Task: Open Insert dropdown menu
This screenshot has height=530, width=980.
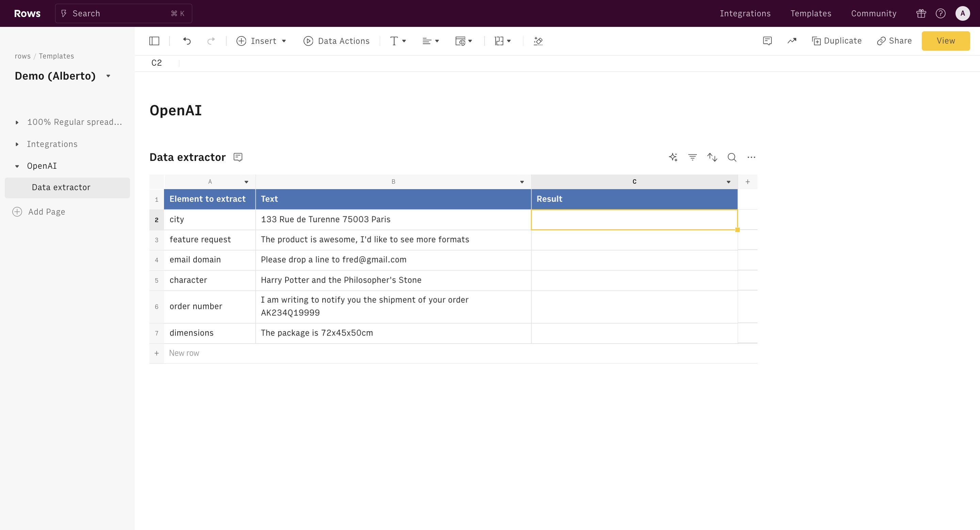Action: pyautogui.click(x=261, y=41)
